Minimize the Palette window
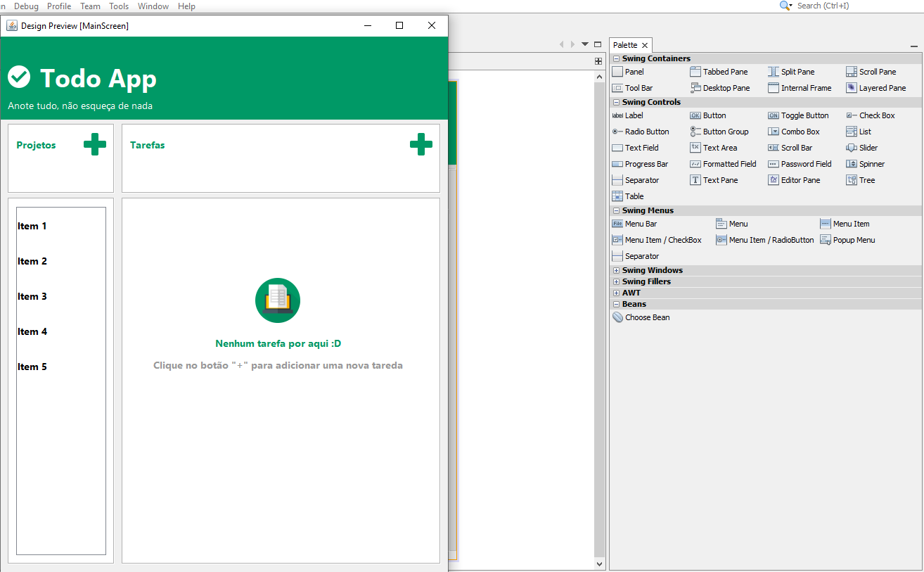The width and height of the screenshot is (924, 572). tap(914, 46)
